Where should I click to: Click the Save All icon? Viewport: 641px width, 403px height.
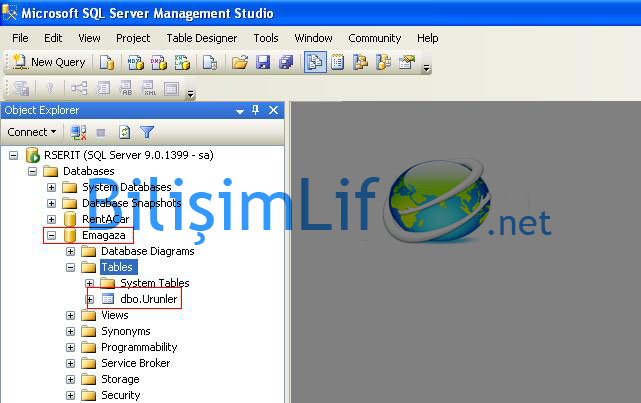click(x=286, y=63)
